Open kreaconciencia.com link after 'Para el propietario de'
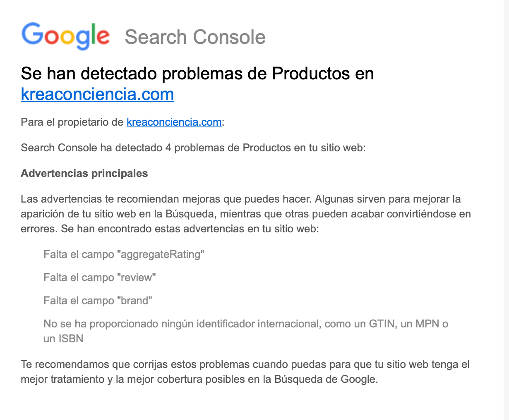509x420 pixels. coord(174,122)
